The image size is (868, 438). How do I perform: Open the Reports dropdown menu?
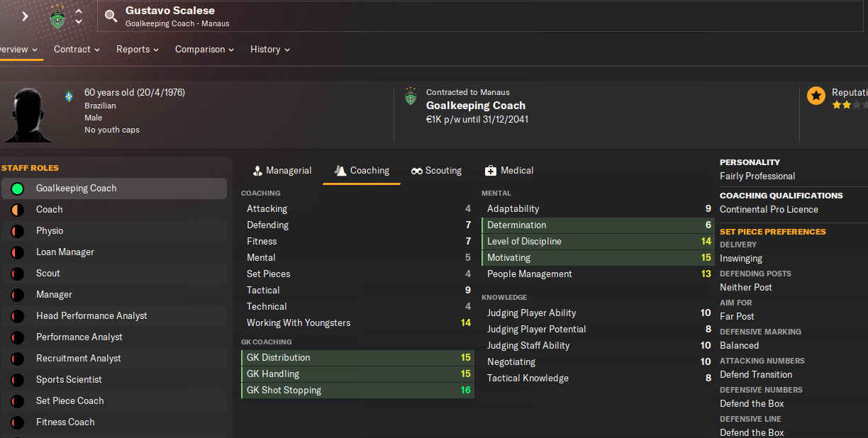click(138, 50)
